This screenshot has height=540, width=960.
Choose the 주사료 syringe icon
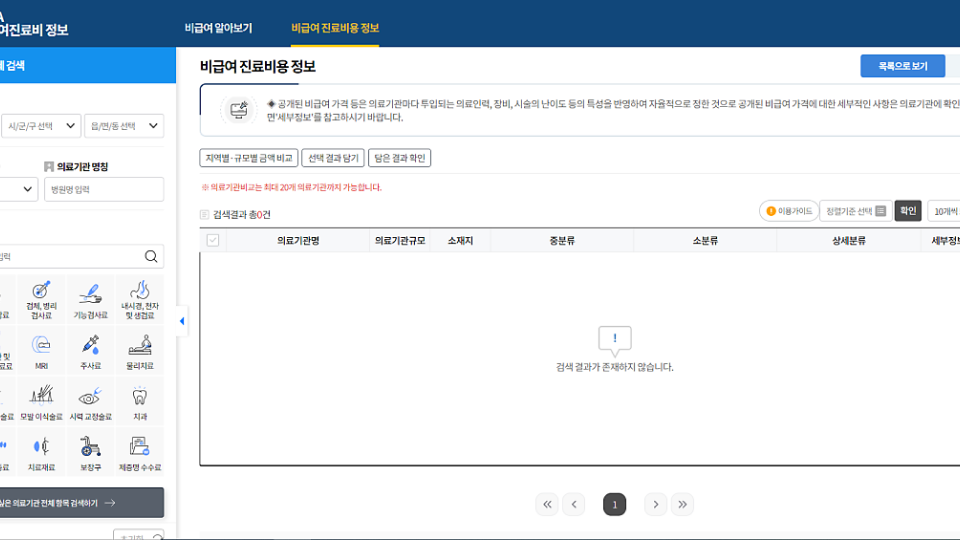(91, 350)
